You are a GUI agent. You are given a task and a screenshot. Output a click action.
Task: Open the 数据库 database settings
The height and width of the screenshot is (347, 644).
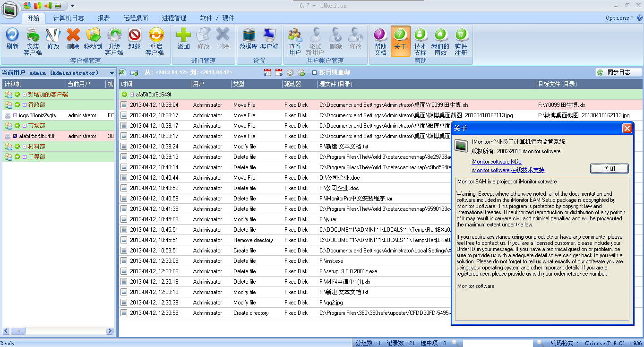(x=249, y=39)
